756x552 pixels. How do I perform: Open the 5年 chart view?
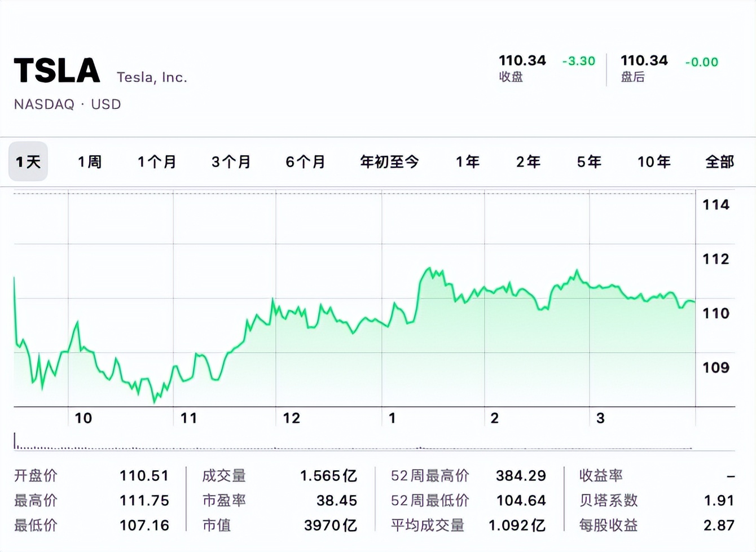tap(588, 161)
